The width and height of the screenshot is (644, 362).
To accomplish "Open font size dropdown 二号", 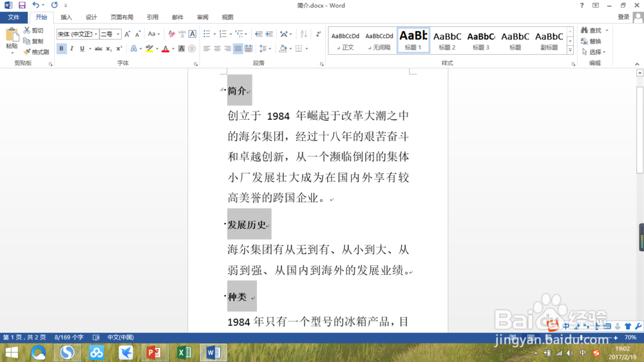I will click(x=118, y=34).
